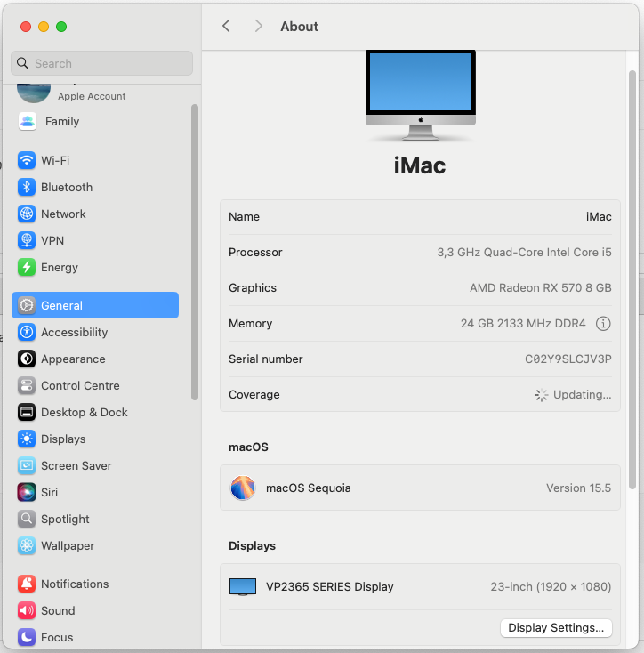Click the Display Settings… button
The image size is (644, 653).
[x=556, y=627]
